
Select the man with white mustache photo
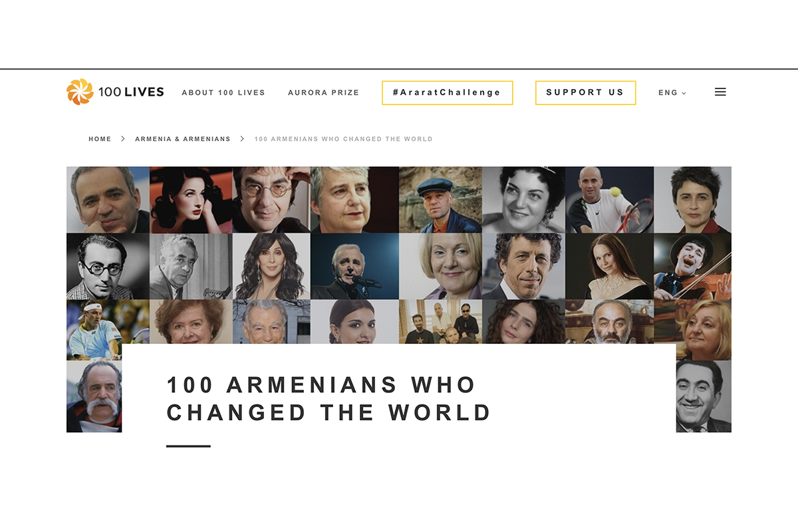coord(94,396)
